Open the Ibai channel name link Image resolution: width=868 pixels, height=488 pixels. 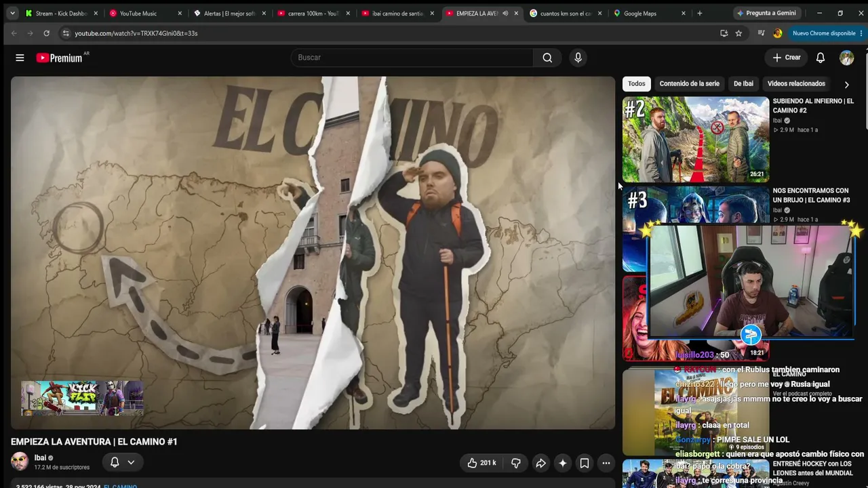tap(40, 457)
